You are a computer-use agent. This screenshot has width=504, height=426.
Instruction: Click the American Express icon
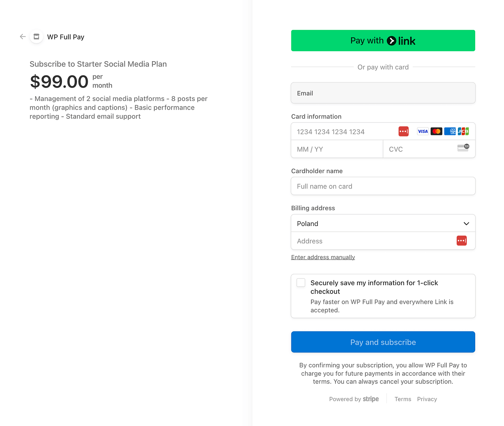coord(450,131)
